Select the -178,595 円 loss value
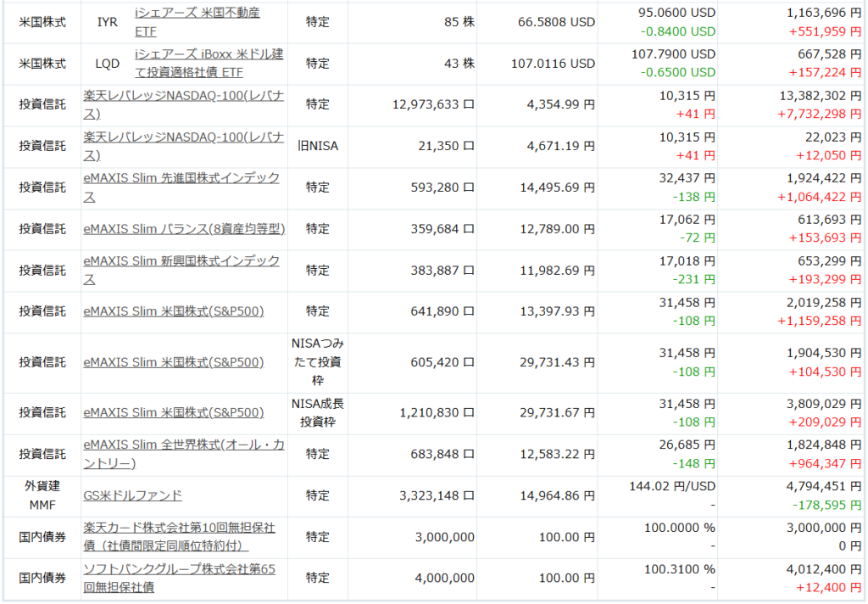 click(827, 506)
